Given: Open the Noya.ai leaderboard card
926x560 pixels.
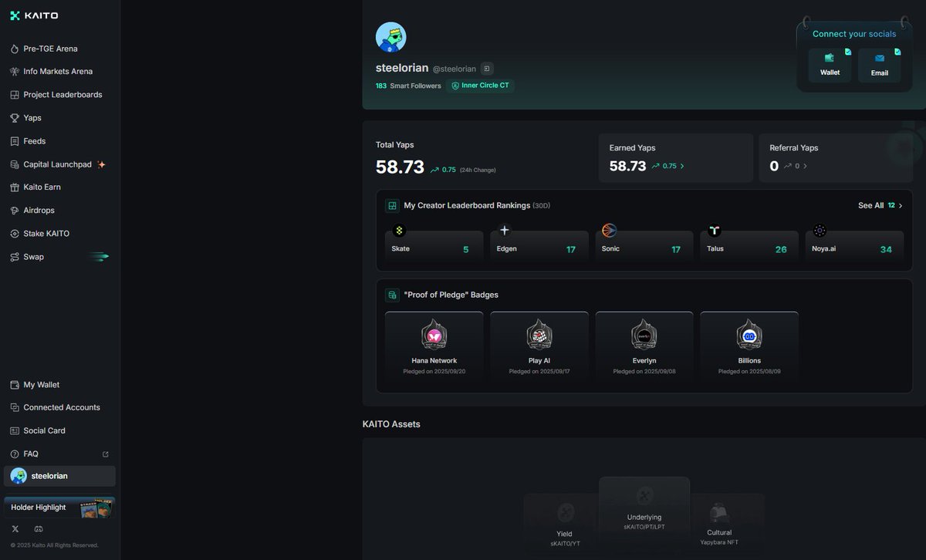Looking at the screenshot, I should (x=854, y=247).
